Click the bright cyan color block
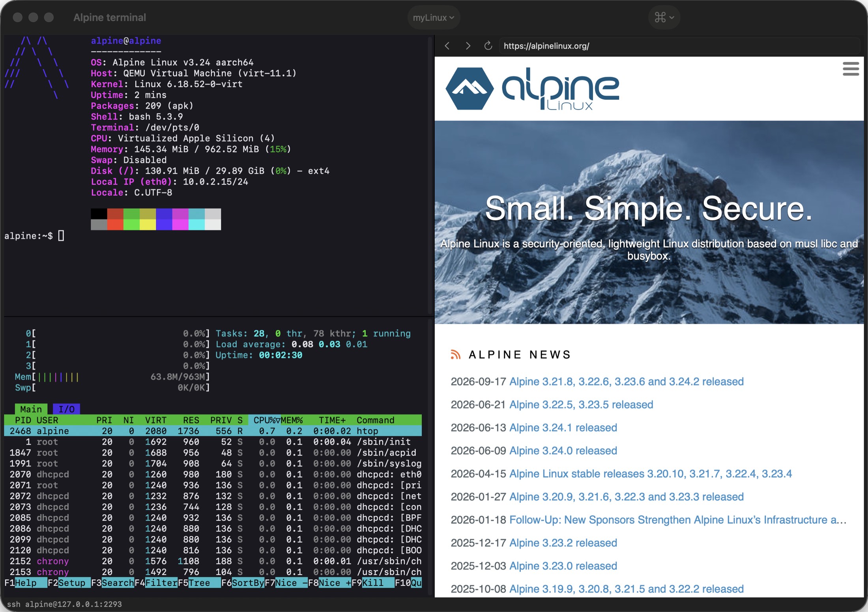This screenshot has height=612, width=868. coord(196,225)
